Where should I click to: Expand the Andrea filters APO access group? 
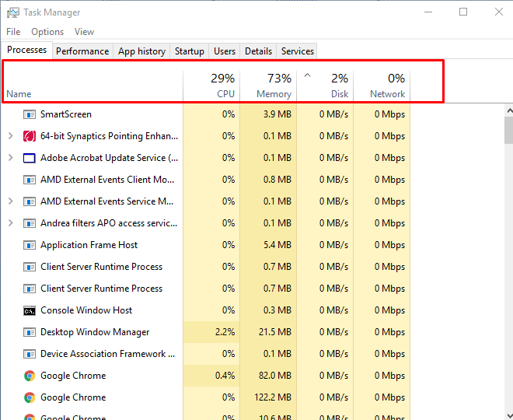pyautogui.click(x=10, y=223)
